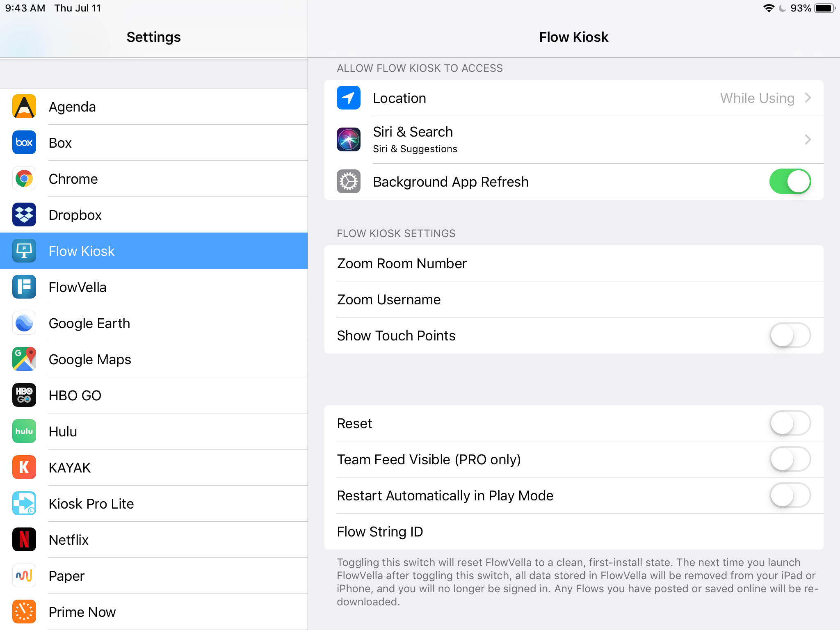Screen dimensions: 840x630
Task: Open Box settings row
Action: [x=154, y=143]
